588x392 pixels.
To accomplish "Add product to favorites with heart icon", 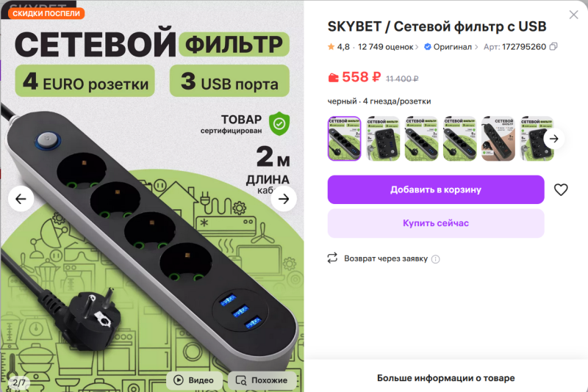I will pyautogui.click(x=561, y=190).
